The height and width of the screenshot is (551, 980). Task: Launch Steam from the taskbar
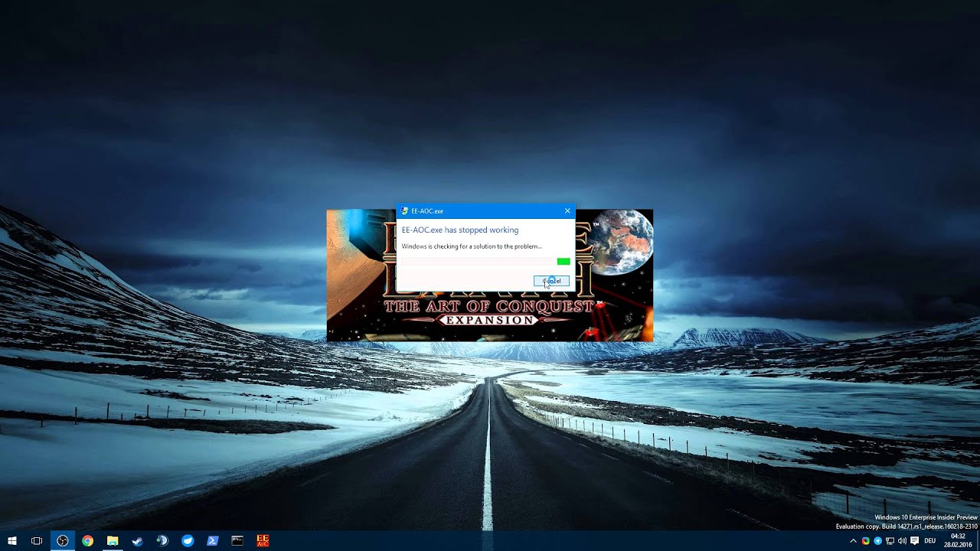coord(138,541)
